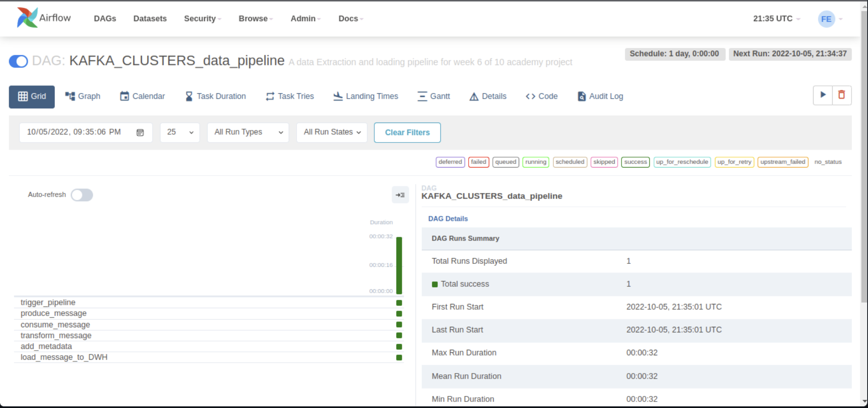Select the transform_message task status square

click(x=399, y=335)
